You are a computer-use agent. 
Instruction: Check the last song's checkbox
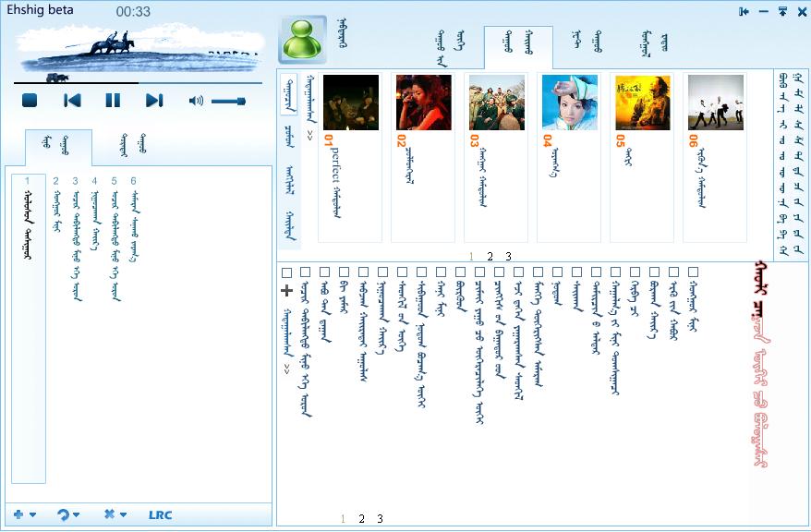coord(693,272)
